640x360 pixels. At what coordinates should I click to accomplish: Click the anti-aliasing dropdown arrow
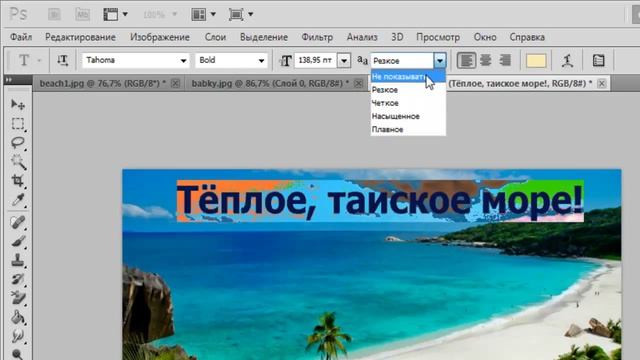point(440,61)
